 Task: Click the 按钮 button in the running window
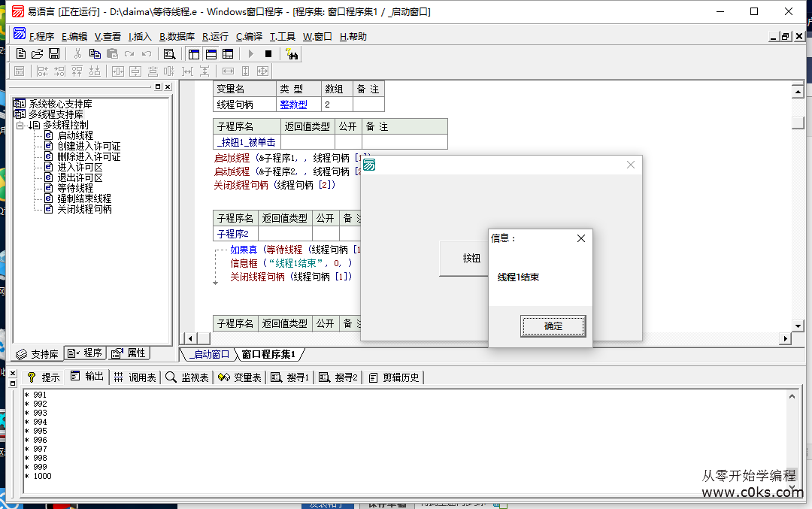(464, 258)
